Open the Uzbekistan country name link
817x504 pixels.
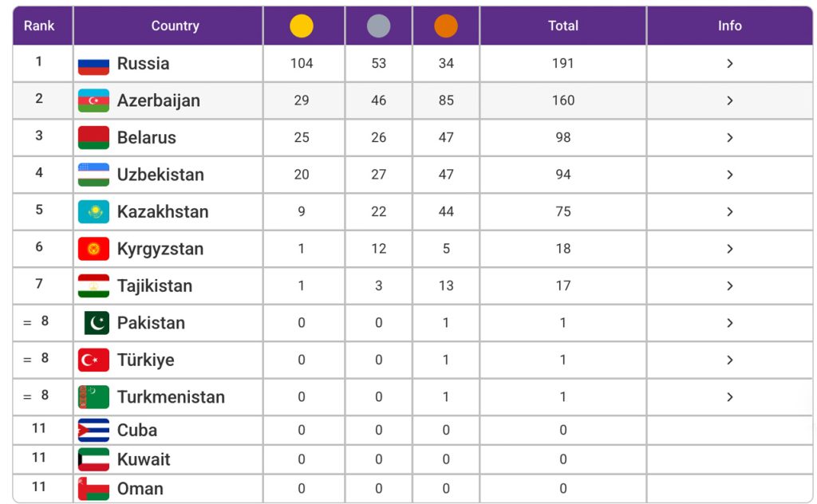[x=160, y=175]
